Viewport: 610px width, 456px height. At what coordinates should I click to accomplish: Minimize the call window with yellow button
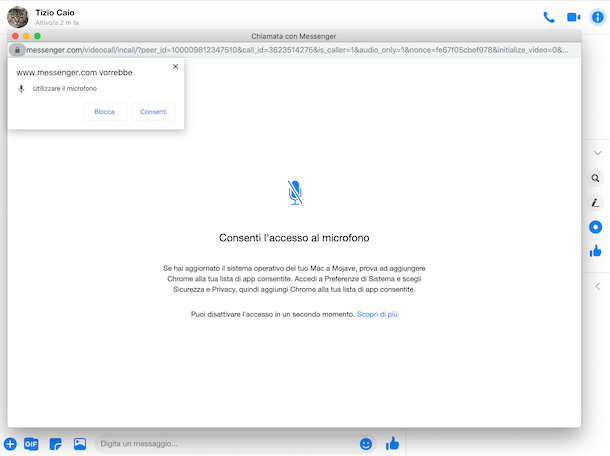[x=26, y=36]
